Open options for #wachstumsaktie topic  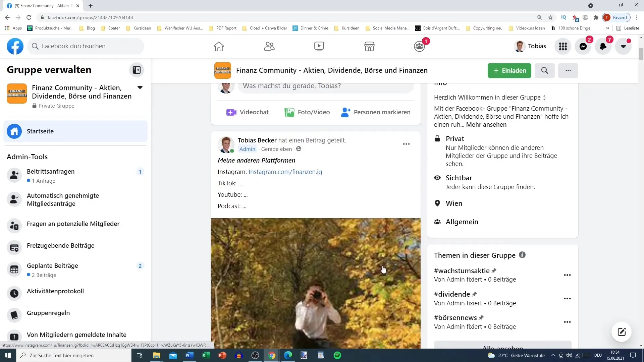pos(567,275)
